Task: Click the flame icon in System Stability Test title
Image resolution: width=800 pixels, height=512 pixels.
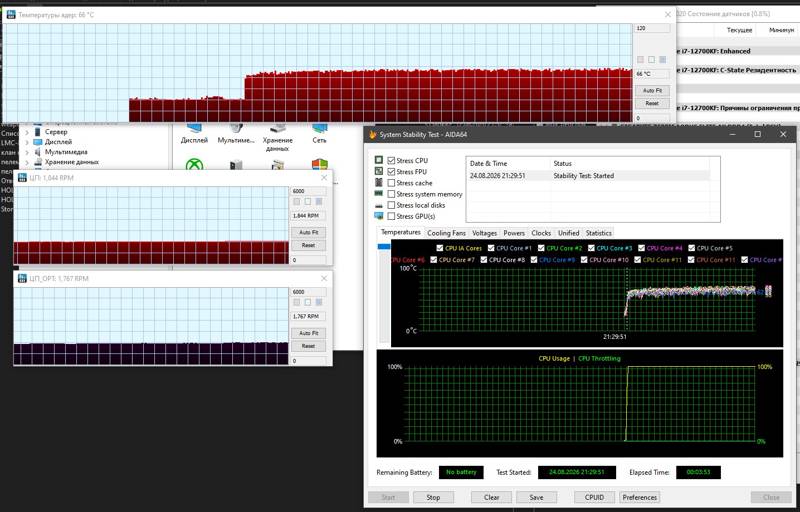Action: pos(372,135)
